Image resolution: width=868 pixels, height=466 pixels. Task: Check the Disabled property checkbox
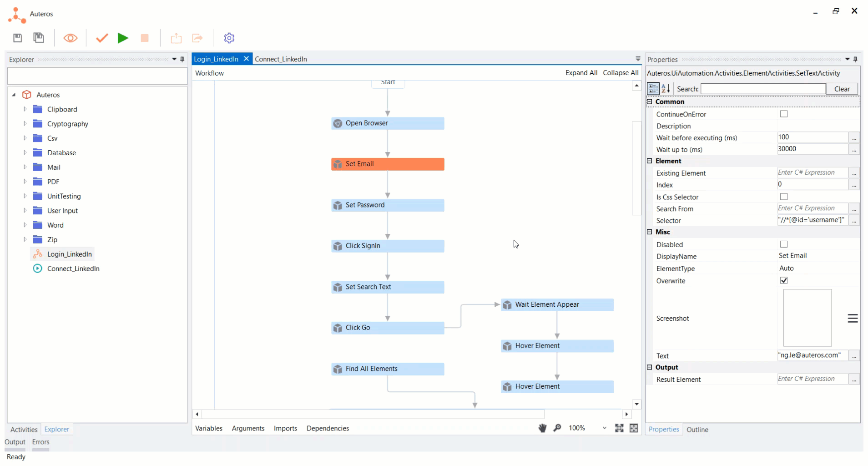point(784,244)
